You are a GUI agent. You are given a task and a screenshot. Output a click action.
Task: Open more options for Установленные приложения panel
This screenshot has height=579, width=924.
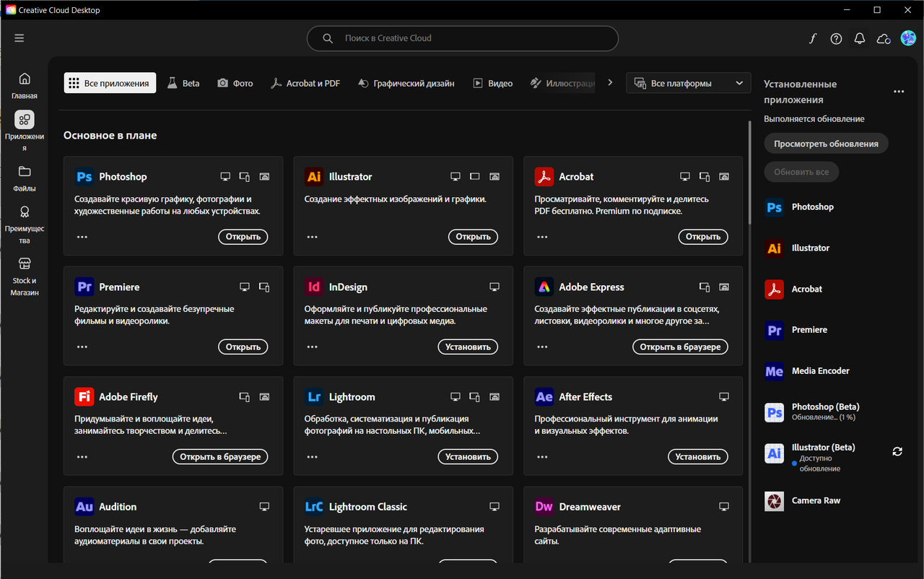tap(899, 92)
